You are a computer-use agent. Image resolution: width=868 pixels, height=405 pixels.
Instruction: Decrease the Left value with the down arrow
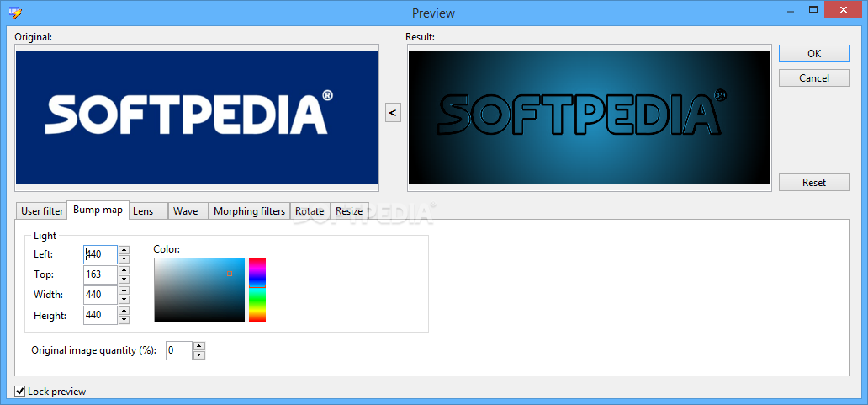point(124,258)
